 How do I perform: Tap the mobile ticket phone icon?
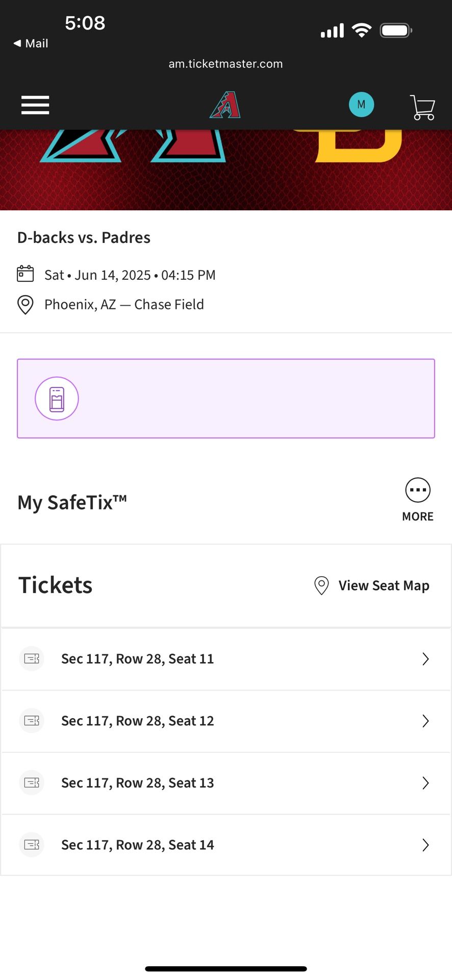[x=57, y=399]
